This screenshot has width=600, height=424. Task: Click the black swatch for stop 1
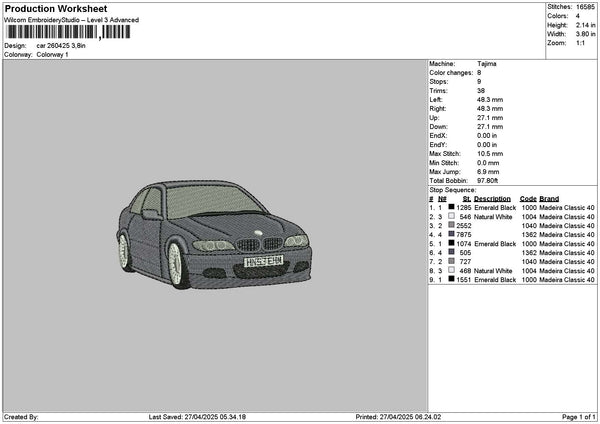[452, 207]
